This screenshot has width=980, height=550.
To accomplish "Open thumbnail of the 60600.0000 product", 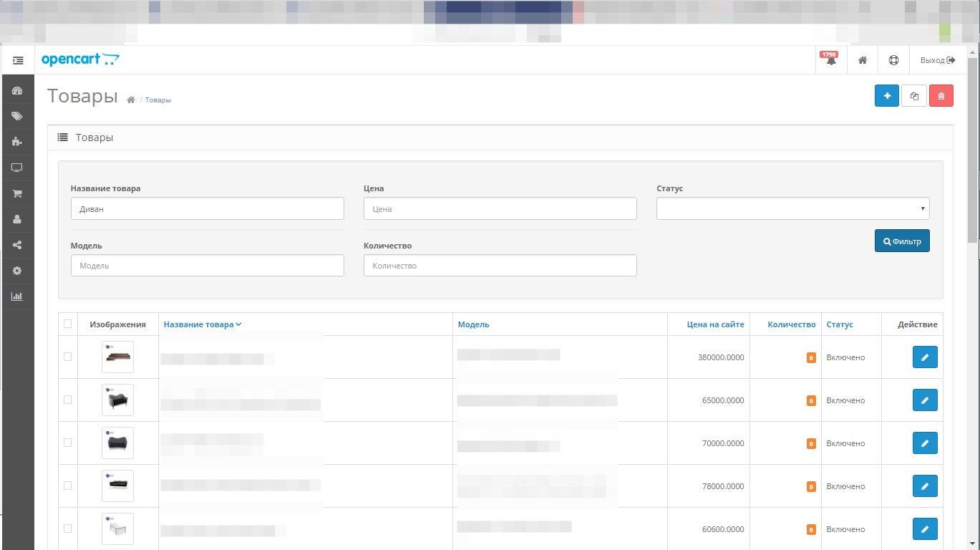I will (x=118, y=529).
